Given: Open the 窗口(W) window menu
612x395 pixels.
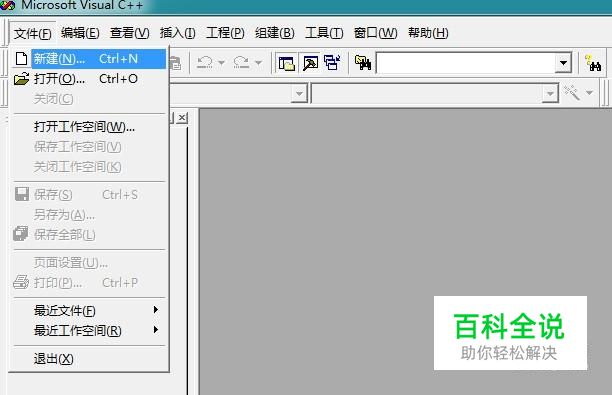Looking at the screenshot, I should [x=375, y=33].
